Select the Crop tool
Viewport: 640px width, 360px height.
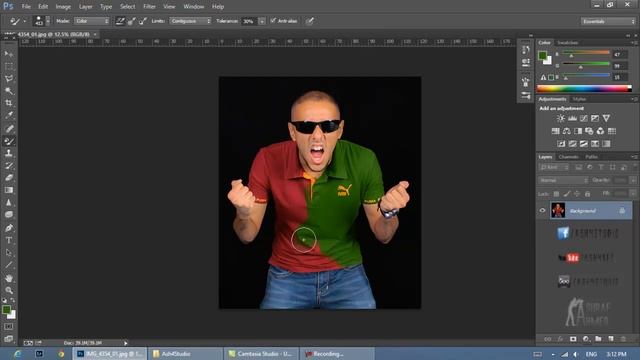click(9, 103)
